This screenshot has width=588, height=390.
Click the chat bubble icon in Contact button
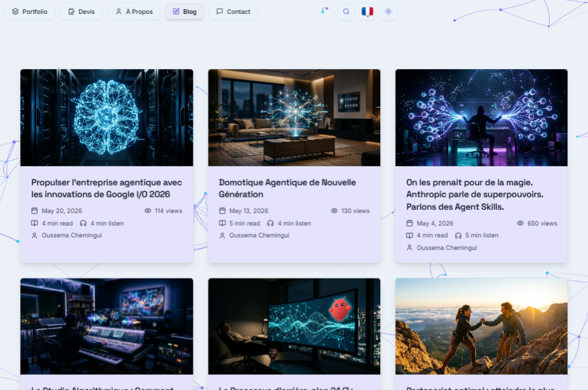[220, 12]
